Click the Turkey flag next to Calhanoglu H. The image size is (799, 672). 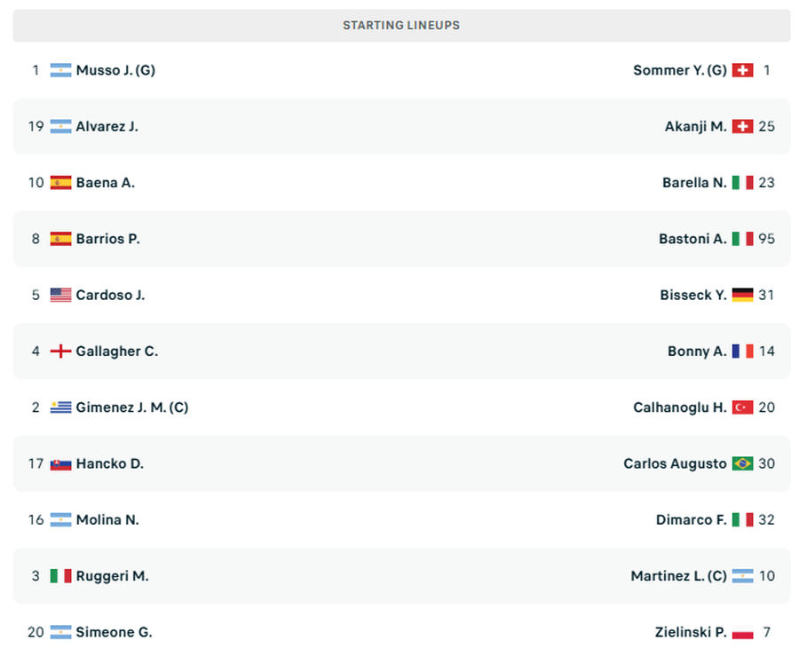pyautogui.click(x=742, y=407)
